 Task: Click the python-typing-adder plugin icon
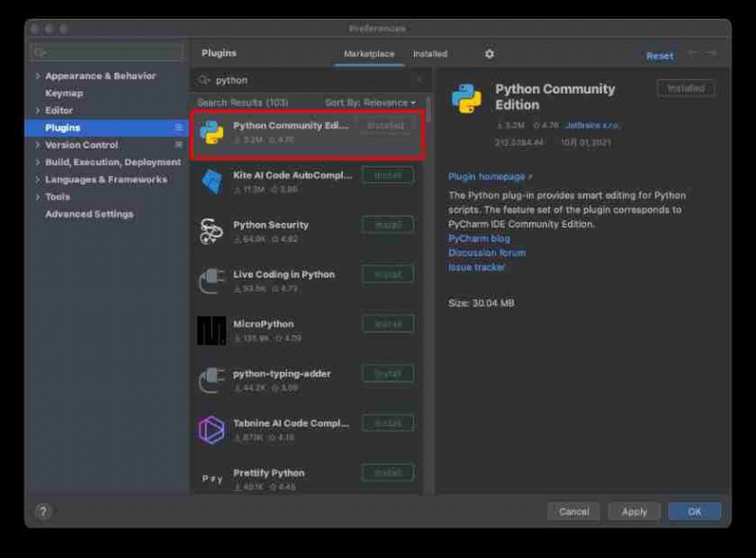click(x=212, y=380)
